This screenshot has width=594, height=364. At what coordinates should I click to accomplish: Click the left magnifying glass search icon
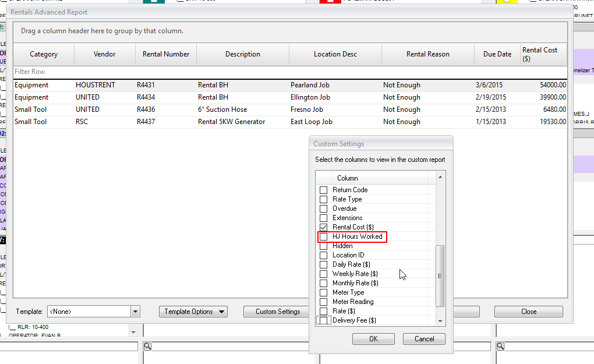click(x=147, y=346)
